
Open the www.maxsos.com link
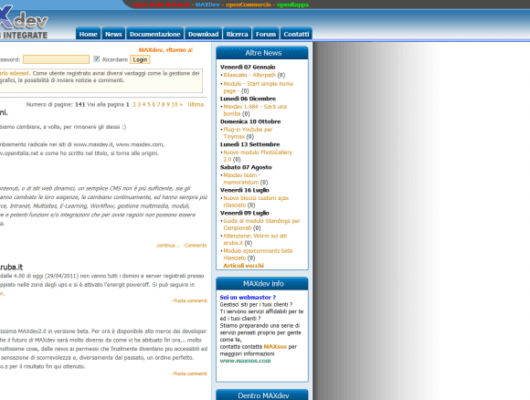pos(245,361)
